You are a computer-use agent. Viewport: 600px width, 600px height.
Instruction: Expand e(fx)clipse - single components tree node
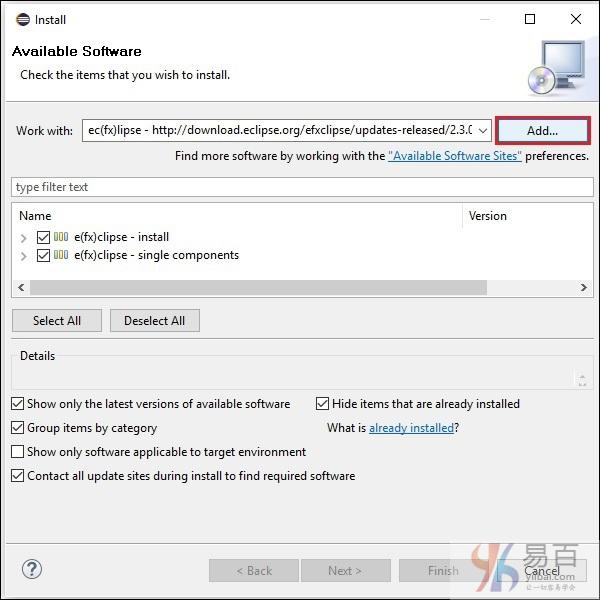[24, 256]
